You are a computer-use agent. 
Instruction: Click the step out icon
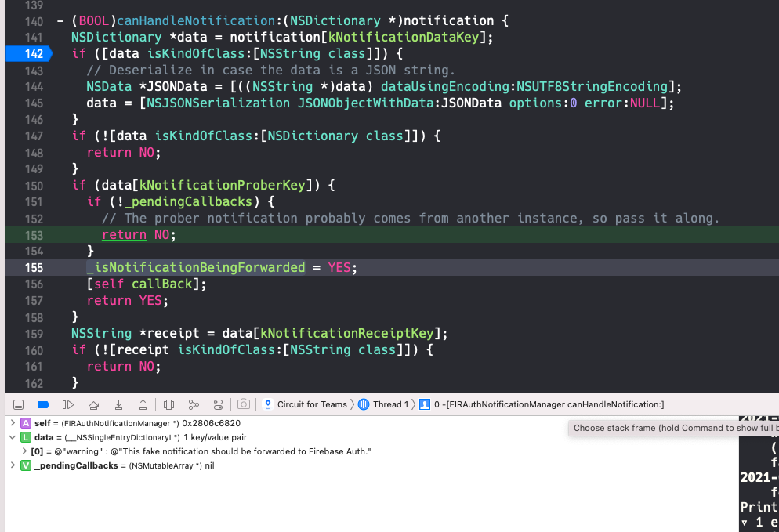(x=143, y=404)
